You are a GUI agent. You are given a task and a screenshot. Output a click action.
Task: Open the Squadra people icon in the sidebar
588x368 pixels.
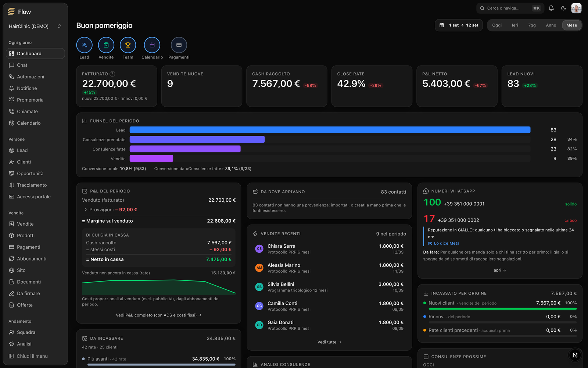coord(11,332)
